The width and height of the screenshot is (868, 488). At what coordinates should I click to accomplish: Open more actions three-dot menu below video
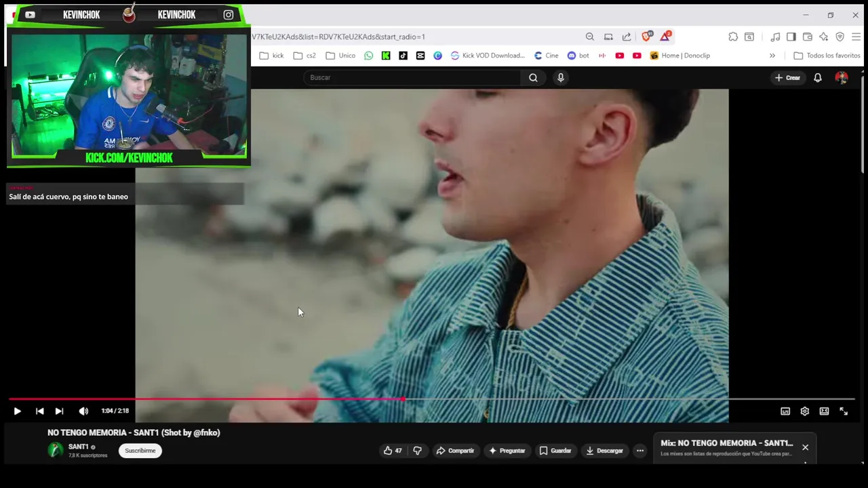coord(640,451)
